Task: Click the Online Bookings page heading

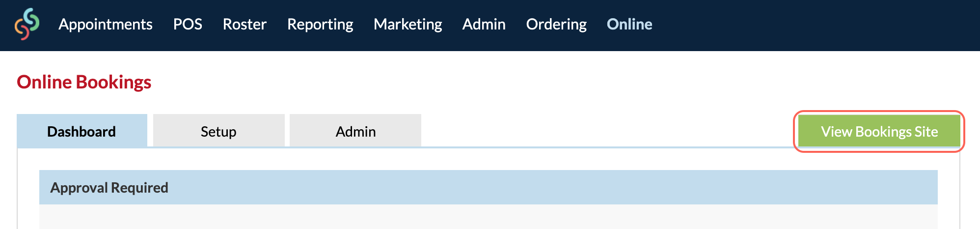Action: pyautogui.click(x=84, y=82)
